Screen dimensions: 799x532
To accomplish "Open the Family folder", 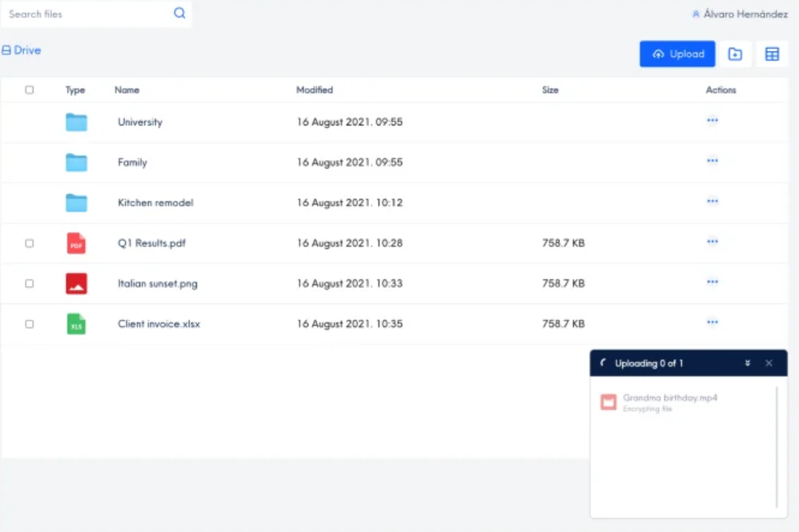I will (132, 162).
